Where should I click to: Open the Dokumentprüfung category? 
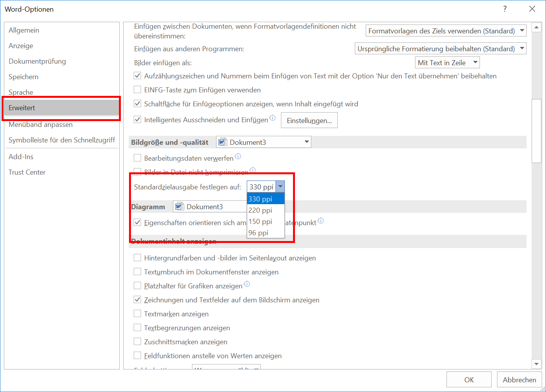pyautogui.click(x=62, y=61)
